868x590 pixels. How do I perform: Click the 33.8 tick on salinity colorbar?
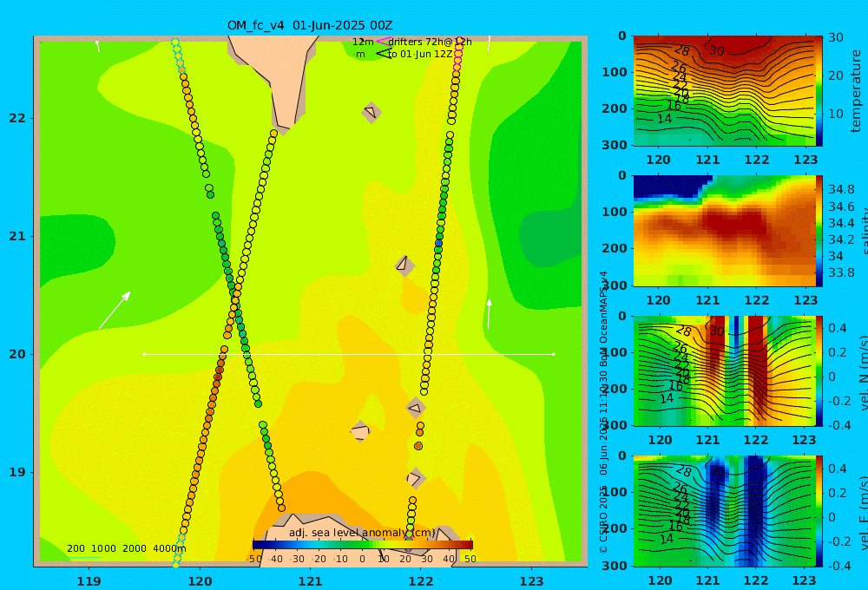(x=841, y=272)
